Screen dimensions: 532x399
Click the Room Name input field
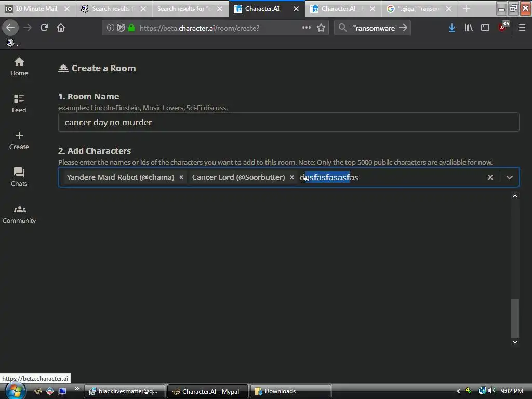pos(288,122)
